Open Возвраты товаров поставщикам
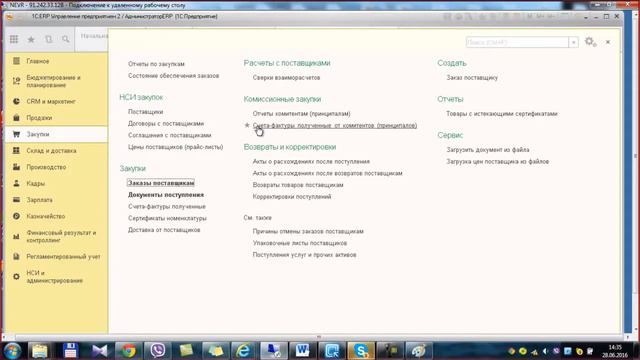The width and height of the screenshot is (640, 360). [298, 185]
